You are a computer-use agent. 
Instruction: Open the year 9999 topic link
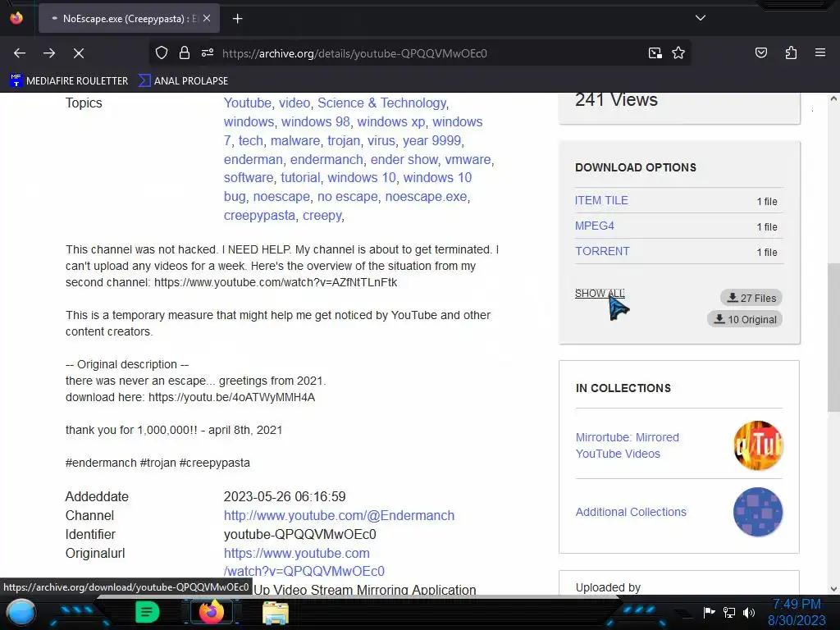pyautogui.click(x=431, y=140)
